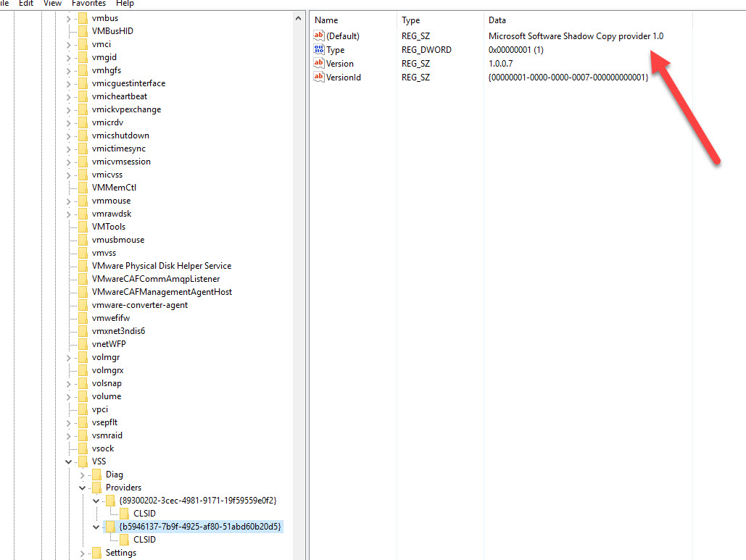Click the folder icon for the VMTools key

82,226
